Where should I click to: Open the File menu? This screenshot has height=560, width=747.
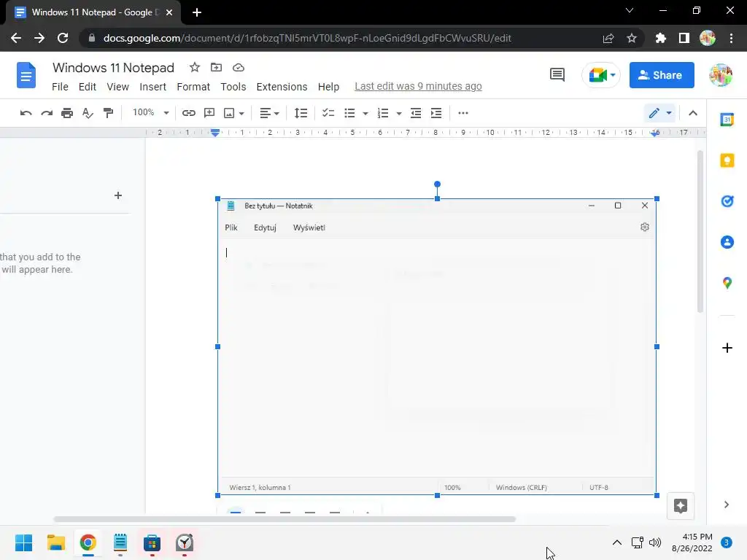pos(60,87)
